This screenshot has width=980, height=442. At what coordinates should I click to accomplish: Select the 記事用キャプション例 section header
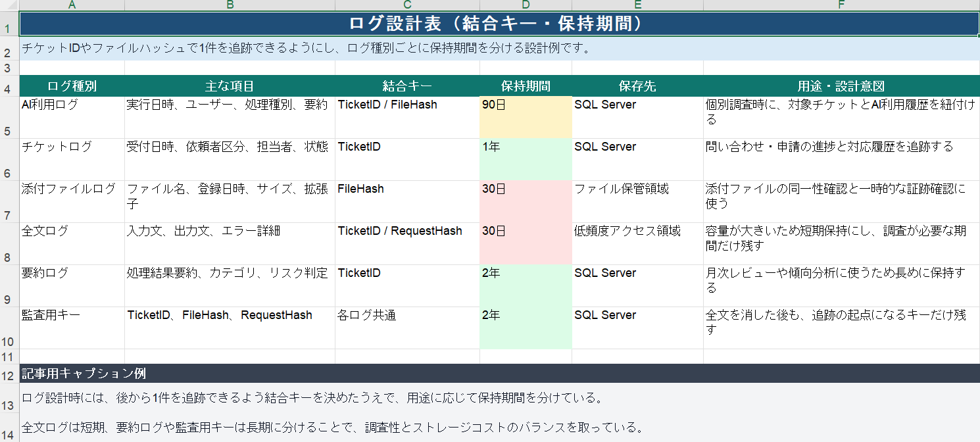point(499,374)
